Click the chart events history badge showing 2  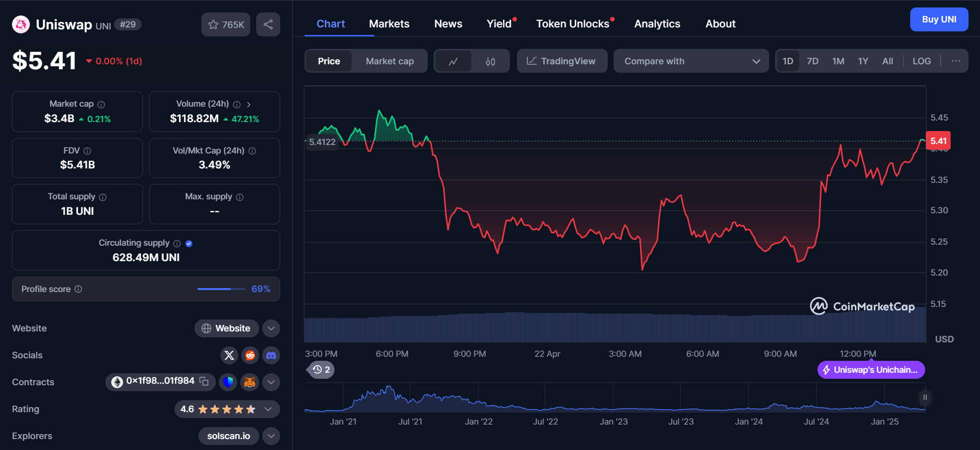pyautogui.click(x=321, y=370)
